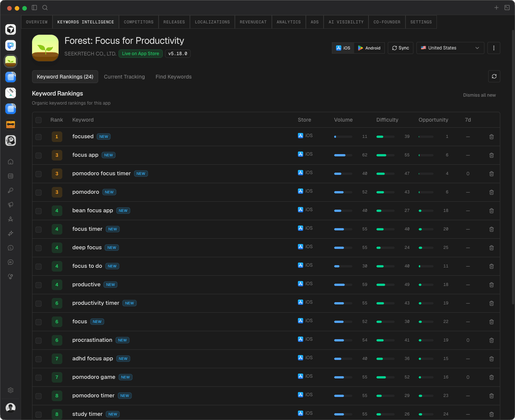Click the refresh icon above the rankings table
The height and width of the screenshot is (420, 515).
(494, 76)
